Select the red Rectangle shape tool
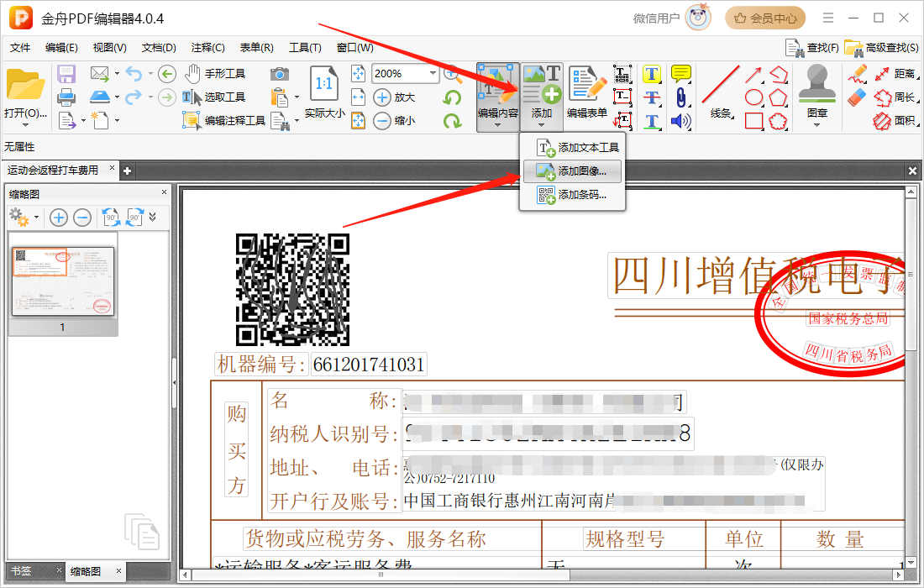The image size is (924, 588). click(x=754, y=121)
